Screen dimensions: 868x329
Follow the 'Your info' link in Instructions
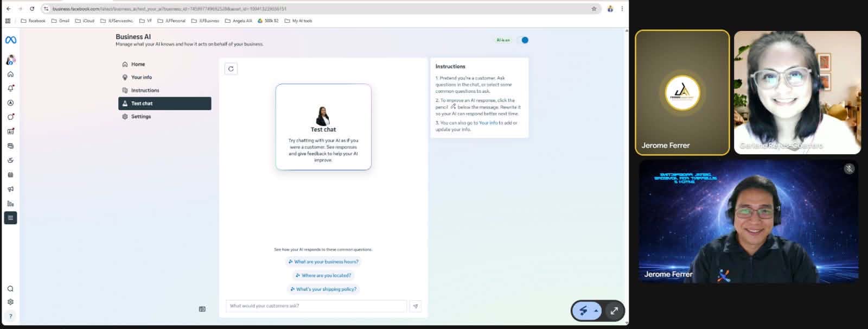488,123
